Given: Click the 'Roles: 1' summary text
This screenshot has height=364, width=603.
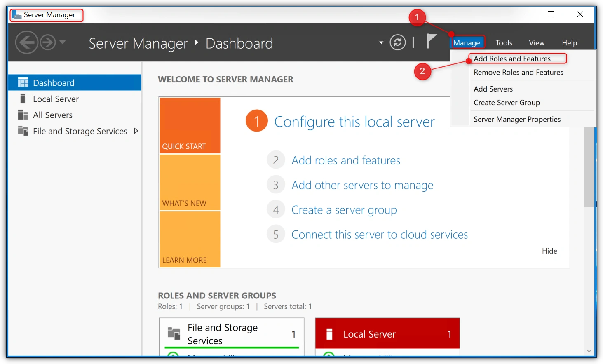Looking at the screenshot, I should [x=170, y=306].
